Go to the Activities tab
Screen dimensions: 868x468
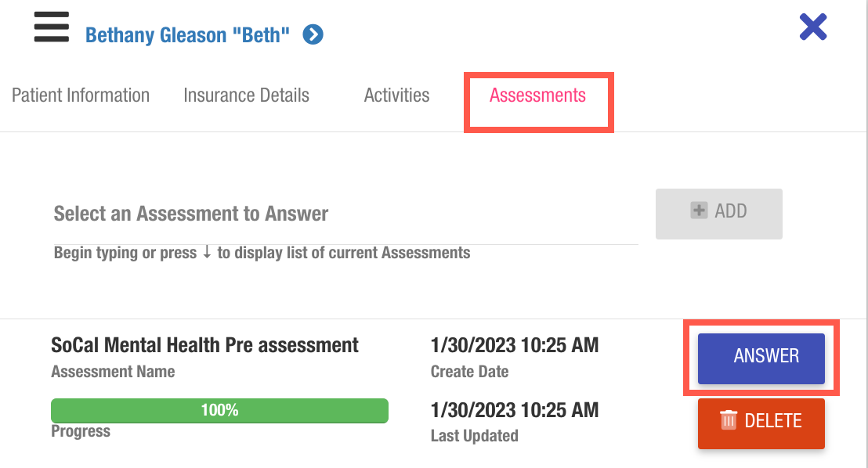(396, 95)
